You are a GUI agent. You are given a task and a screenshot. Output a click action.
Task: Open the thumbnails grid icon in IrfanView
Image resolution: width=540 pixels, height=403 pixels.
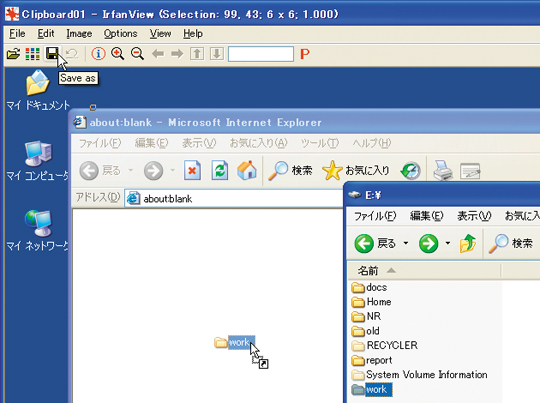tap(33, 54)
